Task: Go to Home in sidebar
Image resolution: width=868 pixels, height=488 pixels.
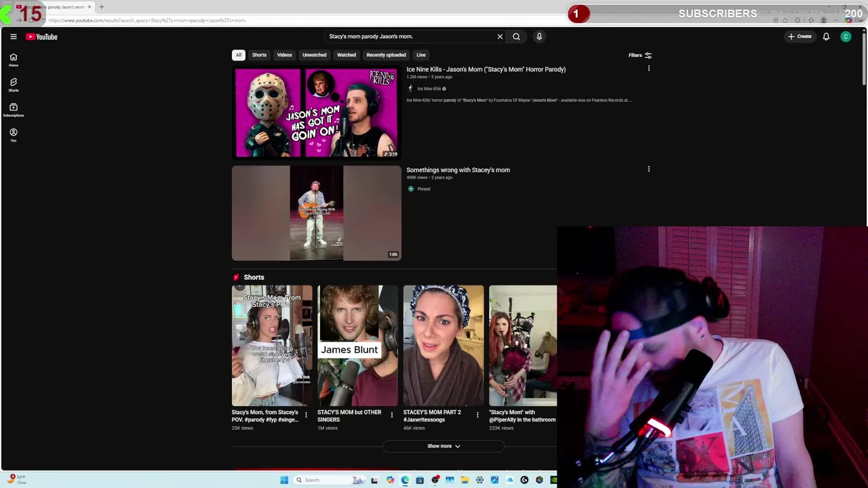Action: tap(13, 60)
